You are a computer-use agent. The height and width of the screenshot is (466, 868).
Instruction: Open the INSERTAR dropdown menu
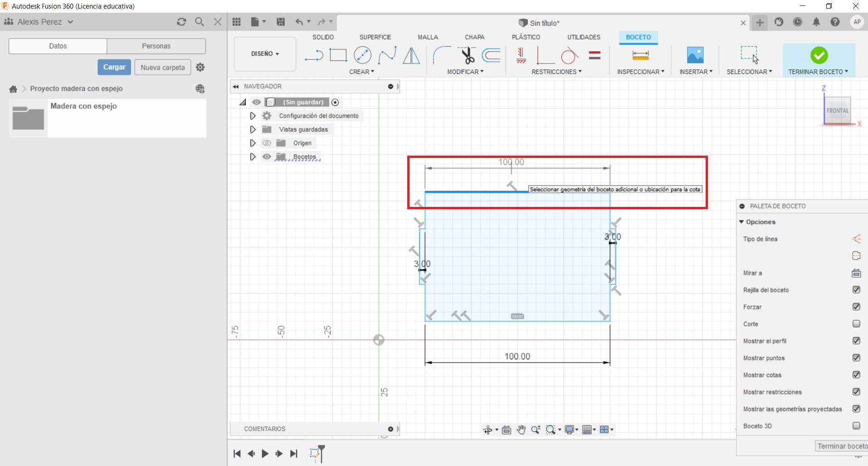click(696, 72)
